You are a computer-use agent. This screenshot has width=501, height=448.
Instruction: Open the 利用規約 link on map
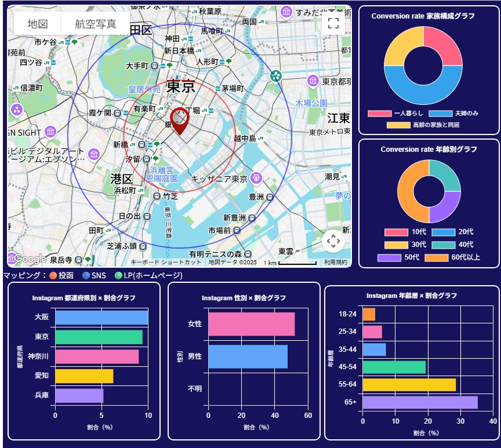tap(335, 263)
